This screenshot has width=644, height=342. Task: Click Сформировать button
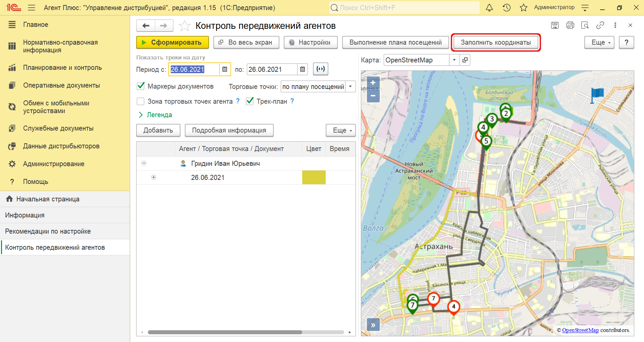[172, 42]
